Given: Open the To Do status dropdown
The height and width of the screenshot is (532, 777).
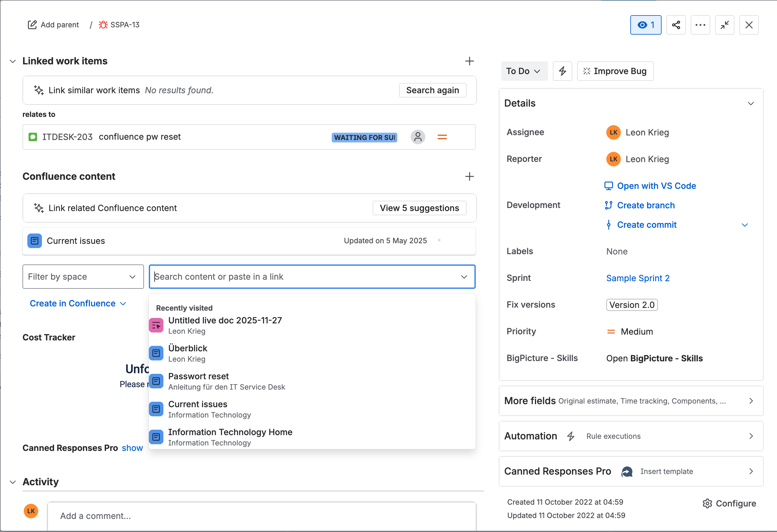Looking at the screenshot, I should pyautogui.click(x=524, y=71).
